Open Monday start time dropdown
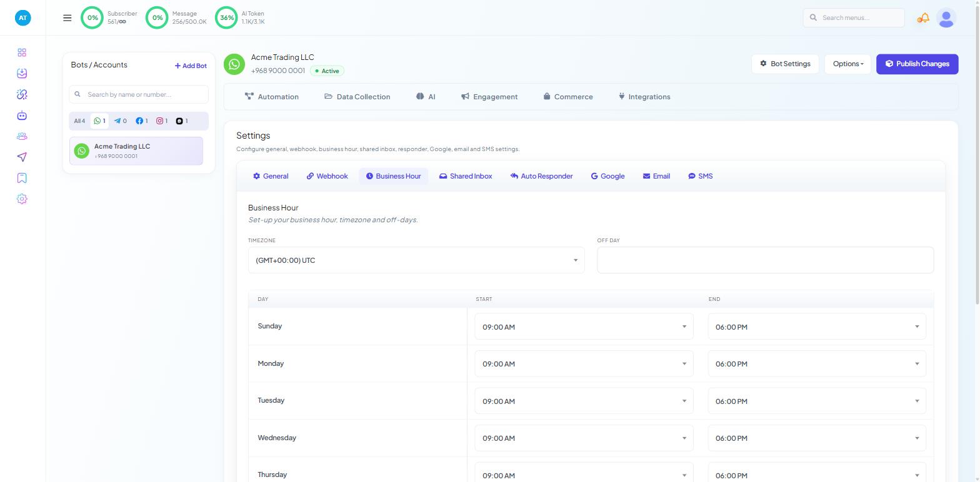Screen dimensions: 980x482 pos(584,364)
